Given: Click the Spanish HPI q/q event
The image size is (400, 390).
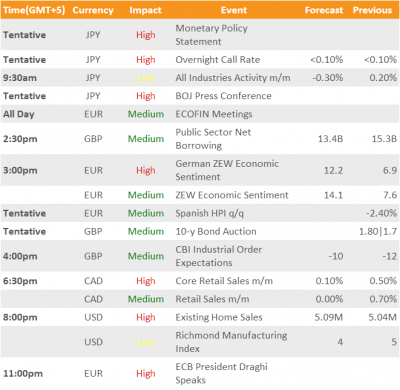Looking at the screenshot, I should click(x=210, y=213).
